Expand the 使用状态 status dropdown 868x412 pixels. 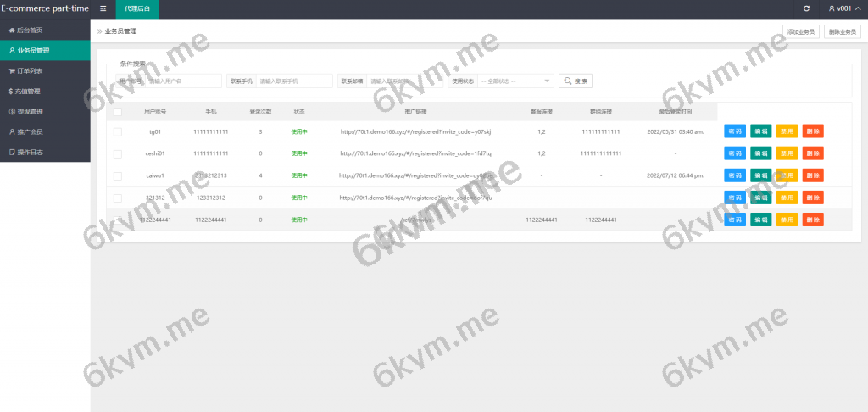(515, 81)
